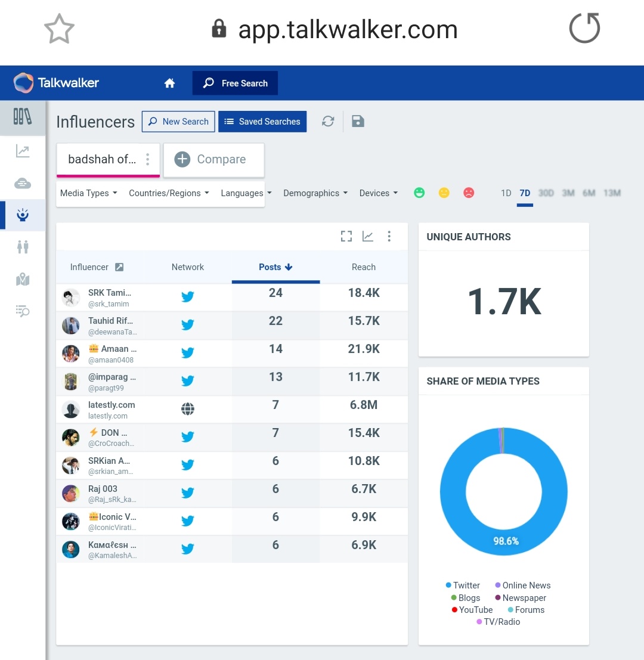
Task: Filter by negative sentiment red face
Action: click(469, 193)
